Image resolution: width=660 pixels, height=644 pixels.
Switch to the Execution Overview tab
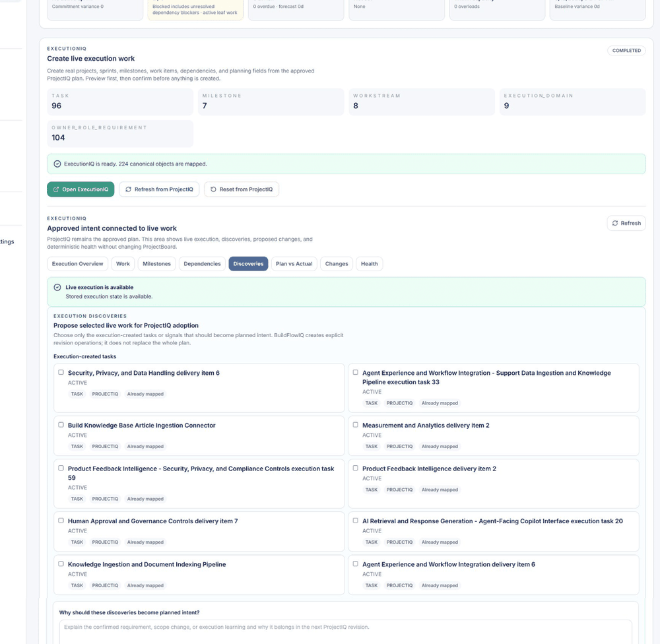[77, 264]
